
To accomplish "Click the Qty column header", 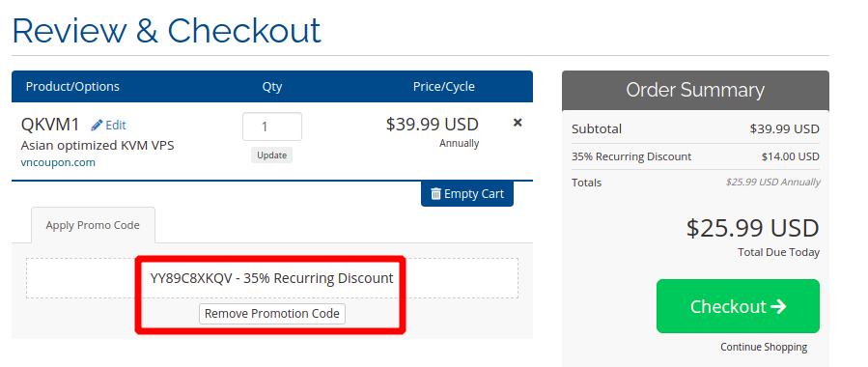I will (x=272, y=87).
